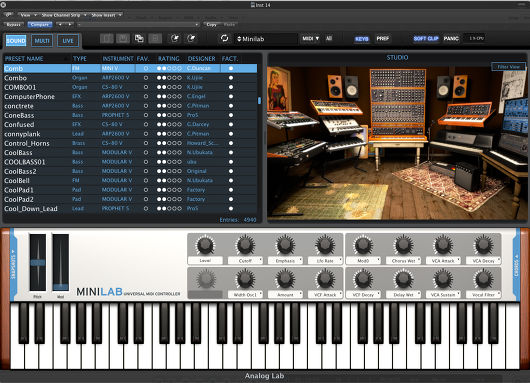Click the new preset icon

tap(107, 39)
